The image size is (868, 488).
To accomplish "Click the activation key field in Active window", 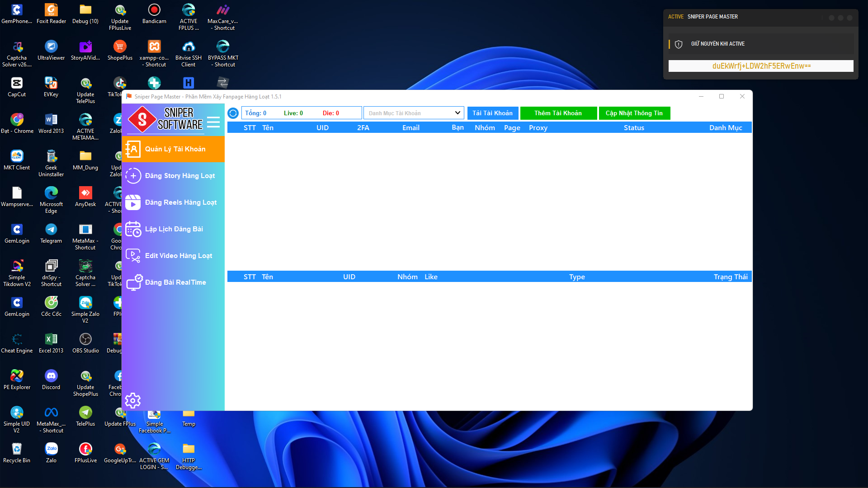I will pyautogui.click(x=761, y=66).
